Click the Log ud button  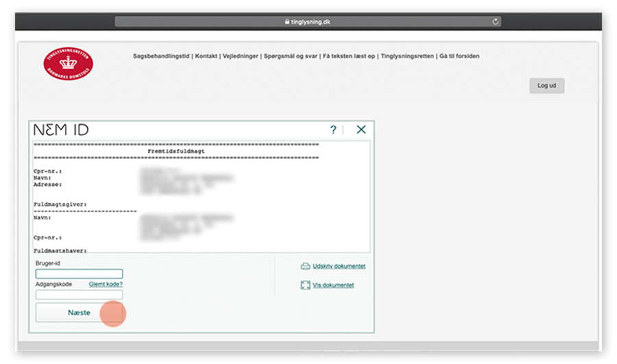(547, 86)
